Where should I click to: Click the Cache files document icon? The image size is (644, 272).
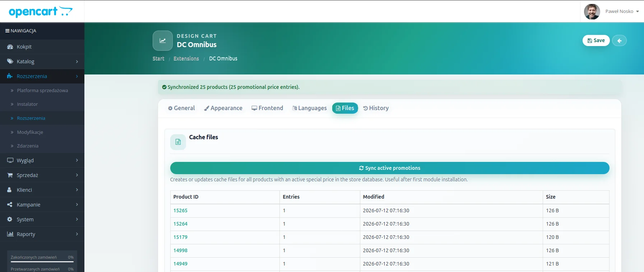point(178,142)
